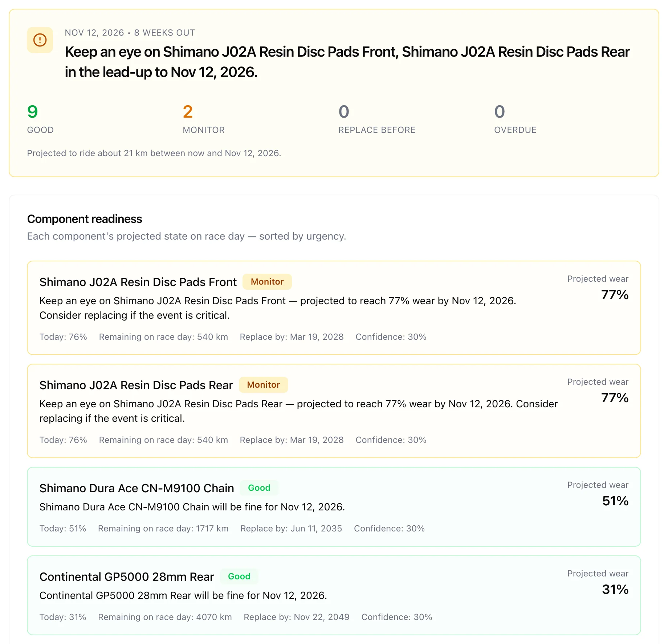Screen dimensions: 668x644
Task: Click the "Projected to ride about 21 km" note
Action: tap(154, 153)
